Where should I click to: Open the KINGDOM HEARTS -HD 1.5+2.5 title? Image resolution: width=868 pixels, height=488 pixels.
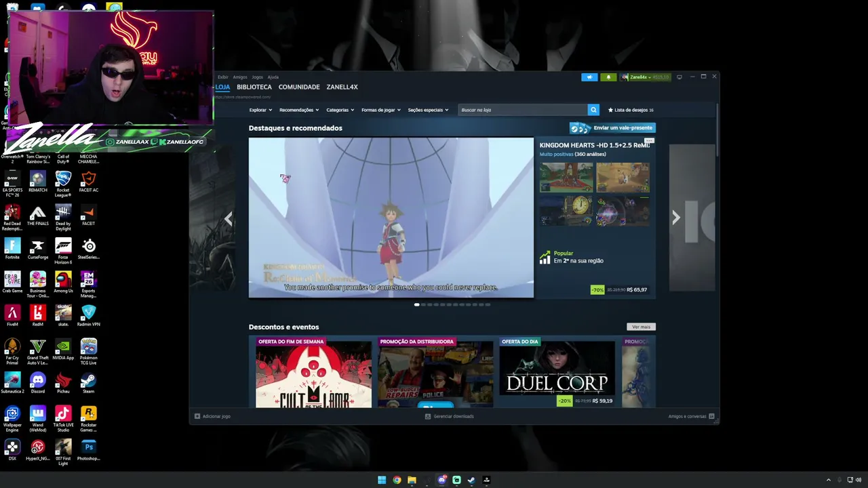[594, 145]
